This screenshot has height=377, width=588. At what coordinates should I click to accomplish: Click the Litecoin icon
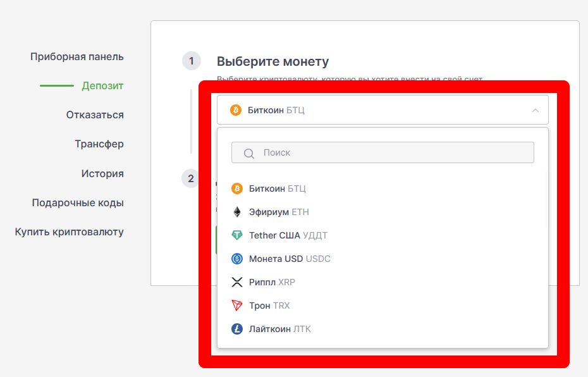tap(237, 329)
